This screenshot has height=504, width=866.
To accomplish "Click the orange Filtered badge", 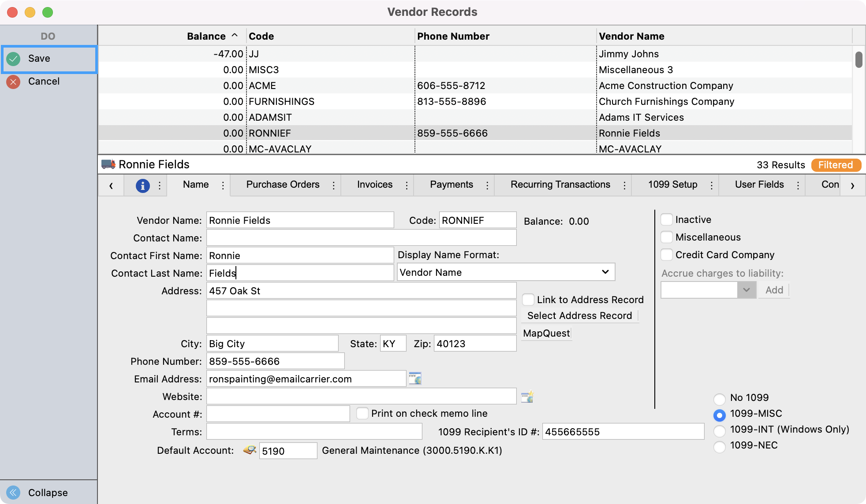I will click(836, 165).
